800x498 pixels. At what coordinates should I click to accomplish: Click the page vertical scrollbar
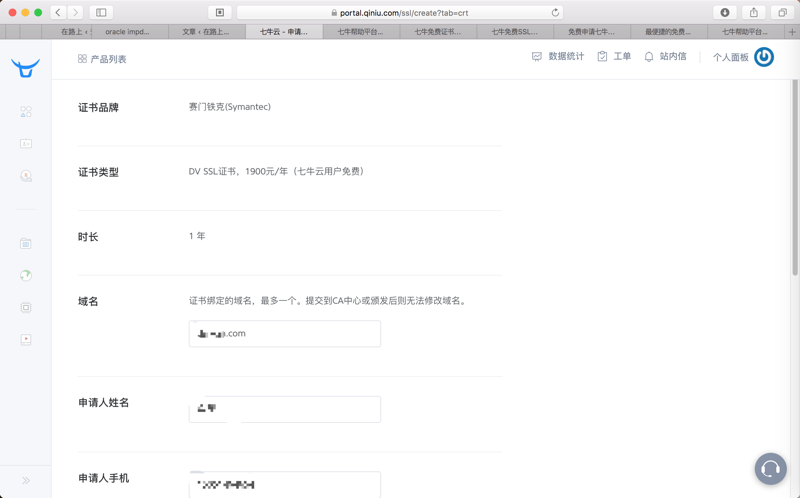pyautogui.click(x=795, y=178)
